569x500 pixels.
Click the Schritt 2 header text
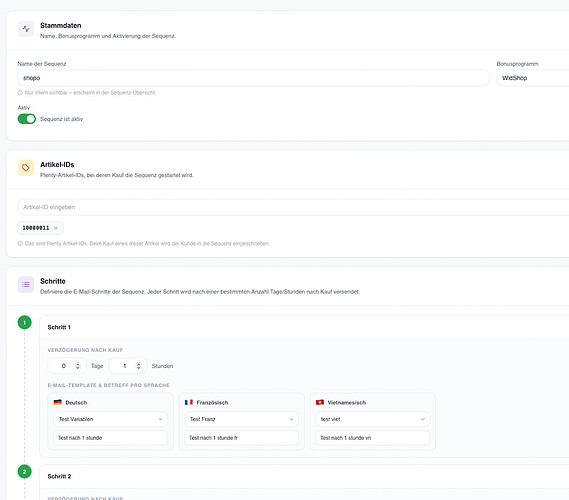(x=60, y=476)
